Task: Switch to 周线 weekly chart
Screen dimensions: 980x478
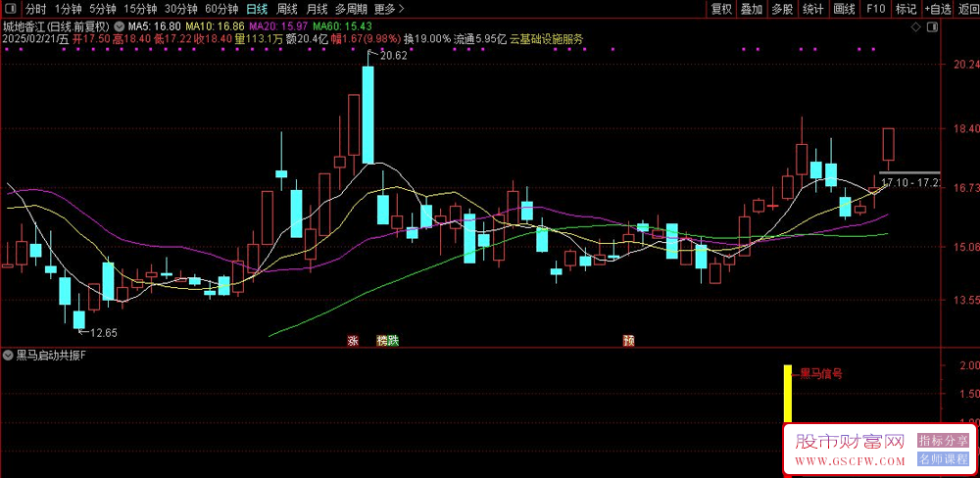Action: [287, 9]
